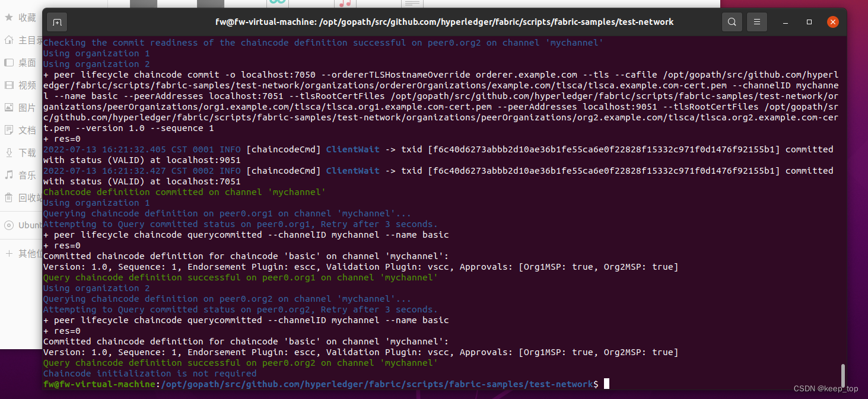Open 桌面 (Desktop) in Files sidebar
This screenshot has height=399, width=868.
(x=21, y=62)
